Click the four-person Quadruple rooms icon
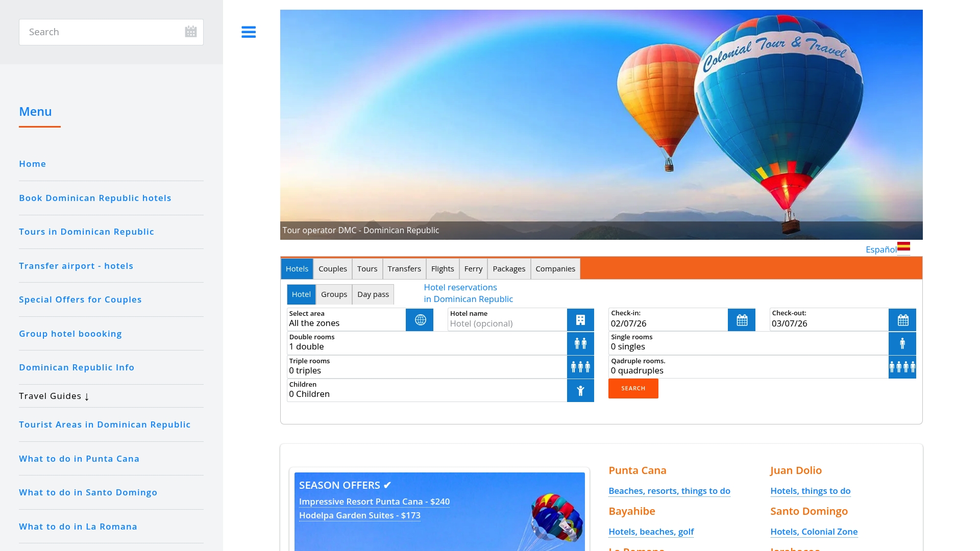This screenshot has width=980, height=551. 902,367
